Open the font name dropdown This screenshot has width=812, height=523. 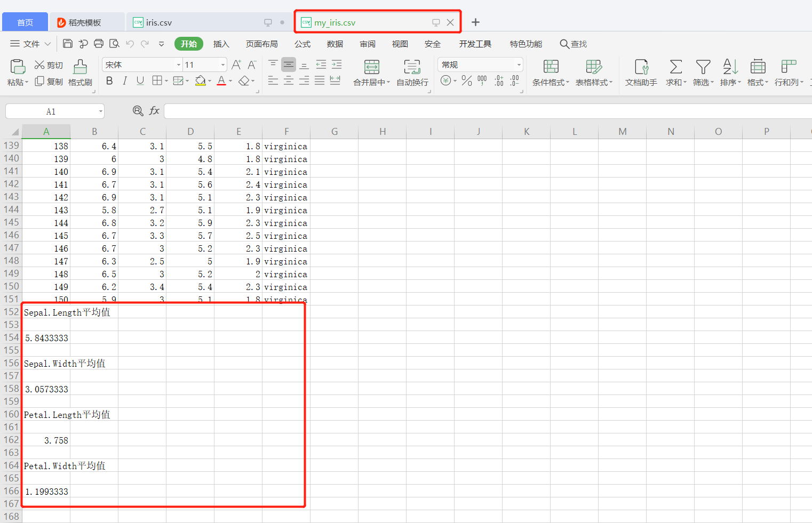point(179,65)
